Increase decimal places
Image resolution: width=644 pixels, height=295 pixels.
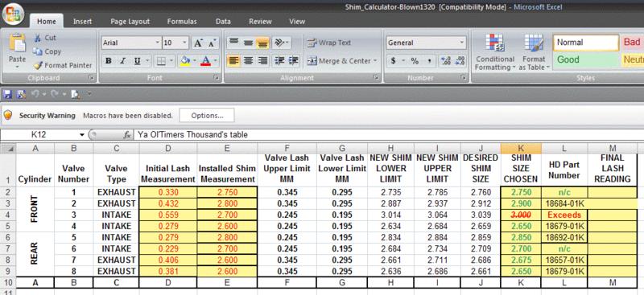coord(446,61)
